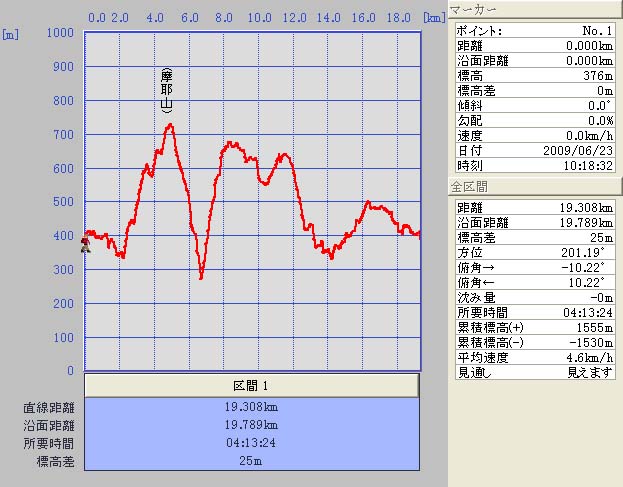Image resolution: width=623 pixels, height=487 pixels.
Task: Click 所要時間 04:13:24 in section table
Action: pyautogui.click(x=251, y=443)
